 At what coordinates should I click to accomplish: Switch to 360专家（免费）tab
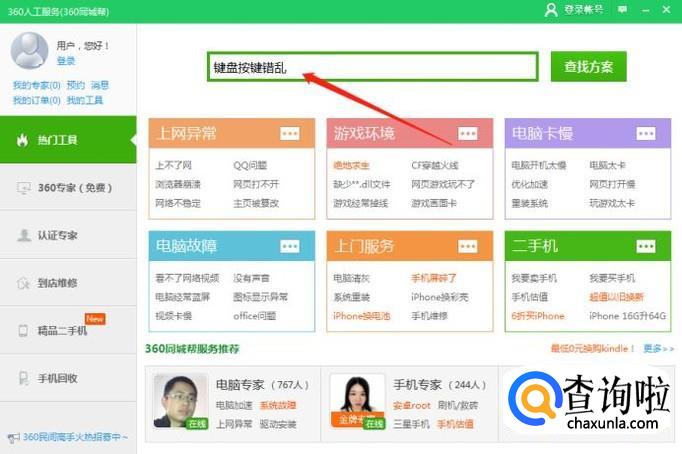(x=68, y=188)
